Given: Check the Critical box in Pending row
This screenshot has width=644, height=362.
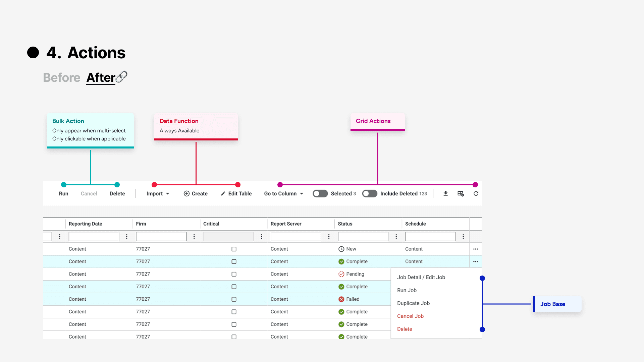Looking at the screenshot, I should coord(234,274).
